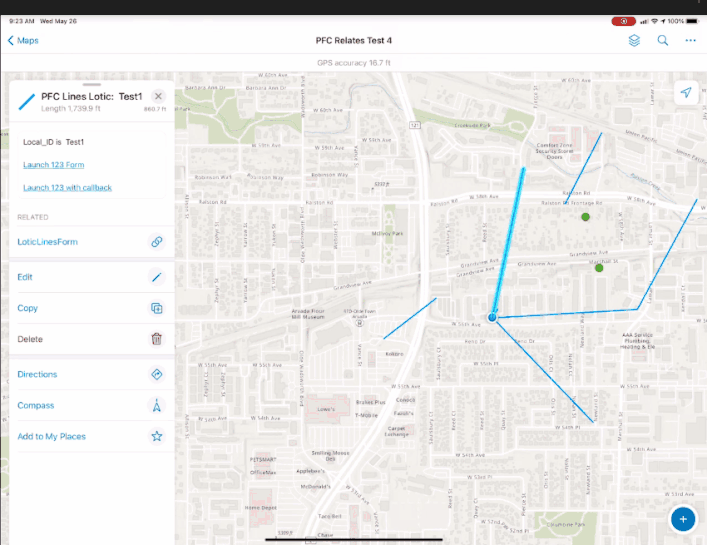Screen dimensions: 707x545
Task: Tap the compass needle icon
Action: tap(156, 405)
